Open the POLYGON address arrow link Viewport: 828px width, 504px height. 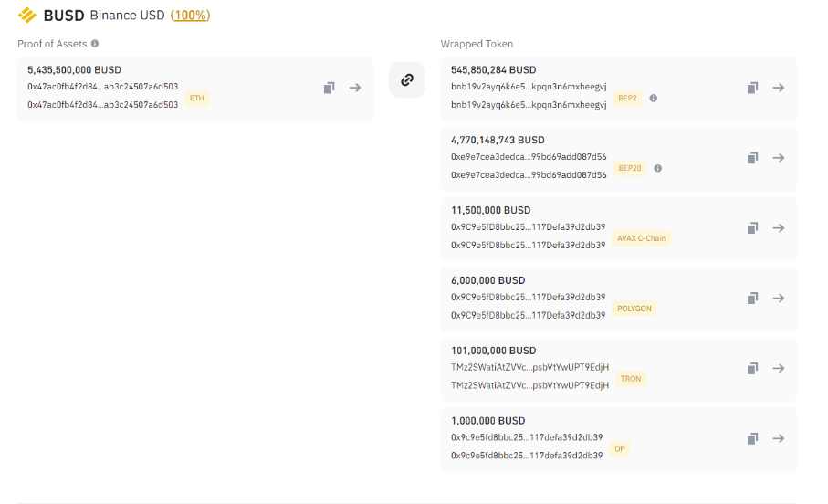[x=779, y=299]
